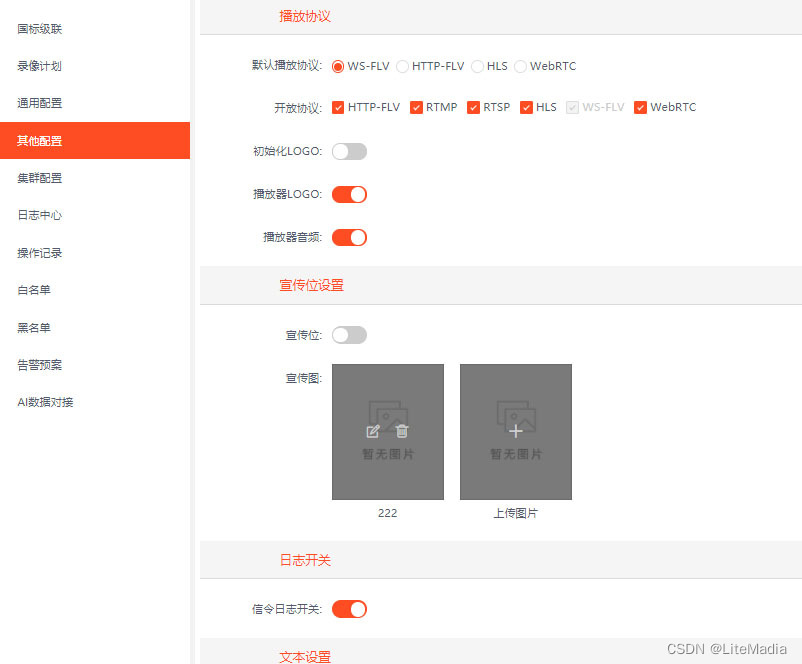
Task: Click the 222 image caption
Action: click(388, 513)
